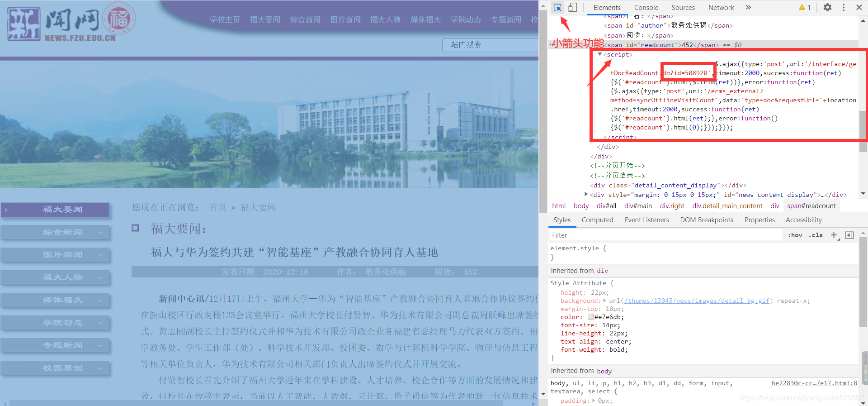868x406 pixels.
Task: Click the 首页 breadcrumb link
Action: pos(217,207)
